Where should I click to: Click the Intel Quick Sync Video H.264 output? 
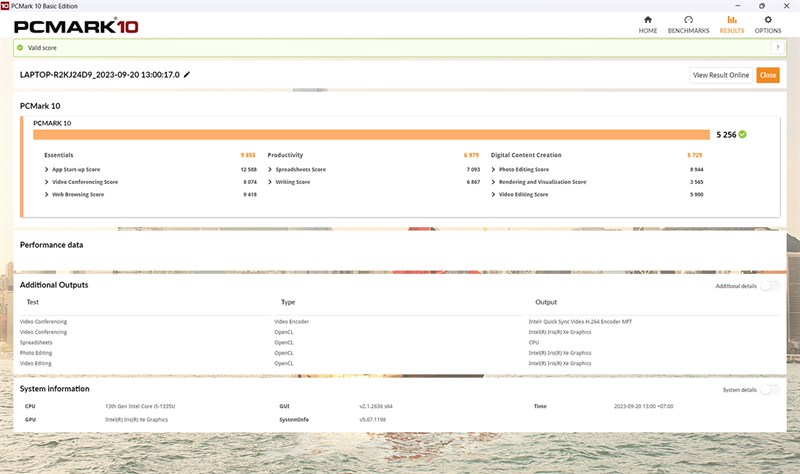[580, 321]
